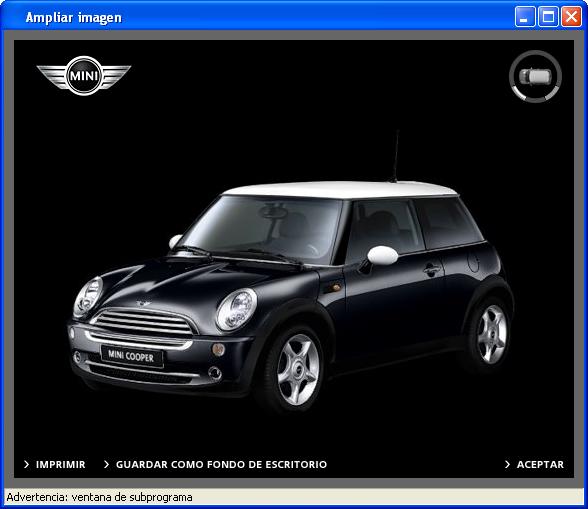
Task: Choose GUARDAR COMO FONDO DE ESCRITORIO
Action: [221, 464]
